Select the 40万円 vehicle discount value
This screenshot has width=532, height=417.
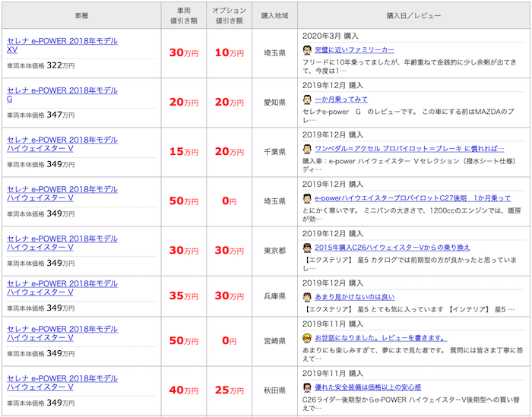(x=184, y=390)
